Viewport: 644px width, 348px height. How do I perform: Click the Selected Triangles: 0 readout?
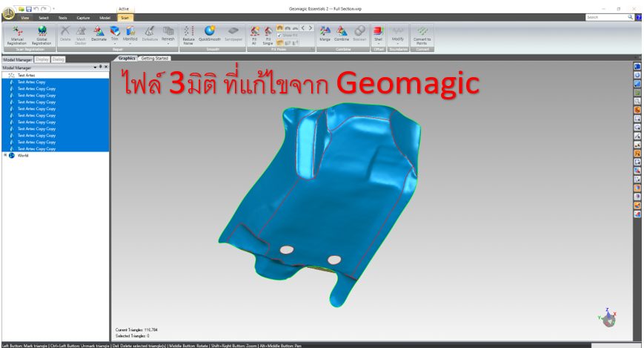coord(132,336)
